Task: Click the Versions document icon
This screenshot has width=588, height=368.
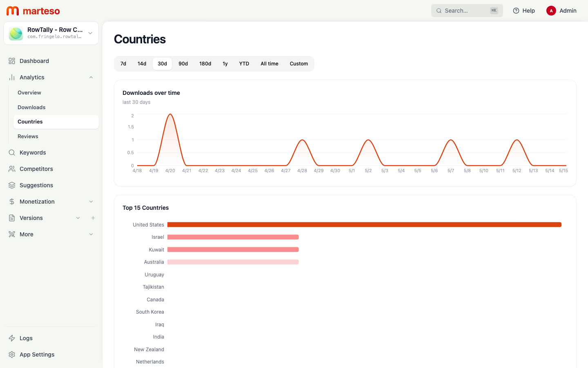Action: [12, 218]
